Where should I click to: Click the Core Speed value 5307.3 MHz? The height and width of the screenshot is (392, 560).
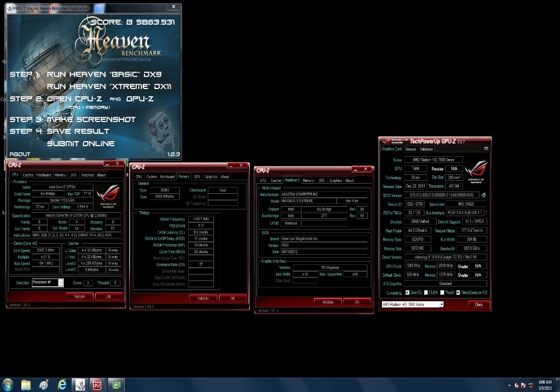(45, 250)
